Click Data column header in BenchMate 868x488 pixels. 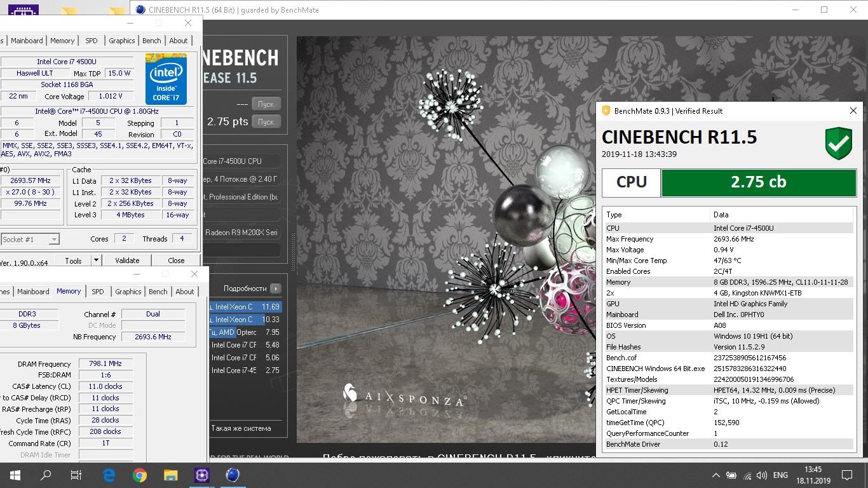pyautogui.click(x=782, y=215)
